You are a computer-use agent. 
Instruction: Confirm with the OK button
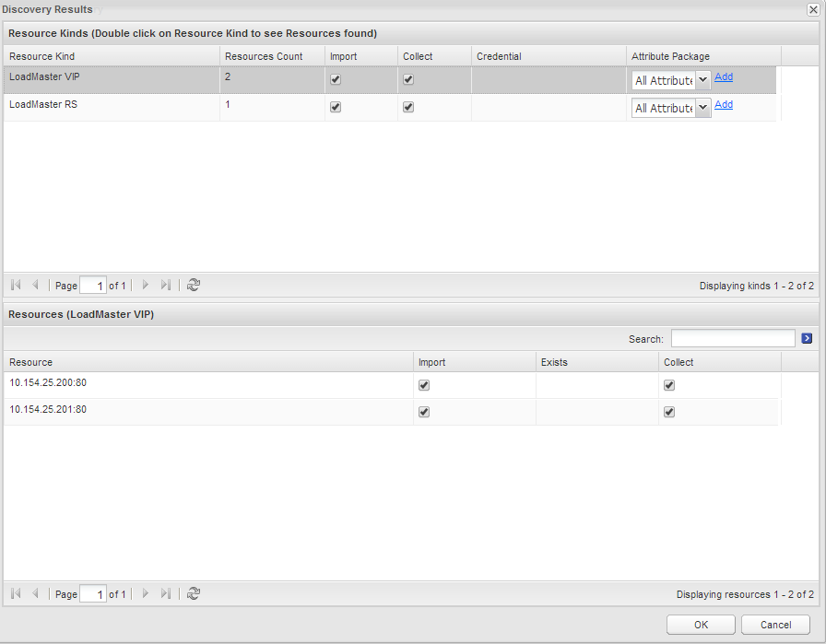[701, 625]
